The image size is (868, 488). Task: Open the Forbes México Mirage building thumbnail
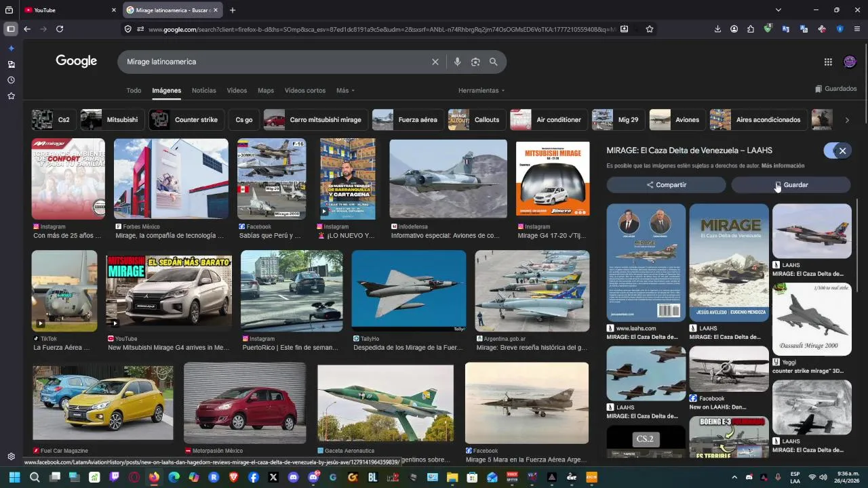(171, 179)
